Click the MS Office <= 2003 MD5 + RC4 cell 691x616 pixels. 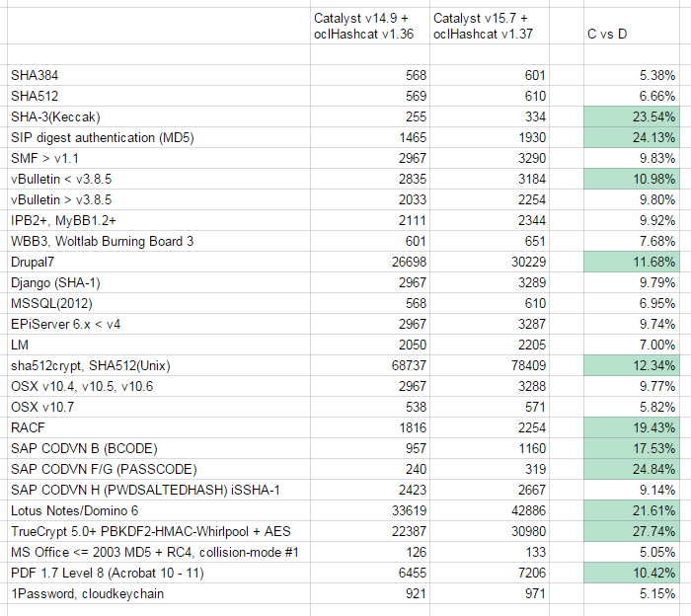(159, 552)
